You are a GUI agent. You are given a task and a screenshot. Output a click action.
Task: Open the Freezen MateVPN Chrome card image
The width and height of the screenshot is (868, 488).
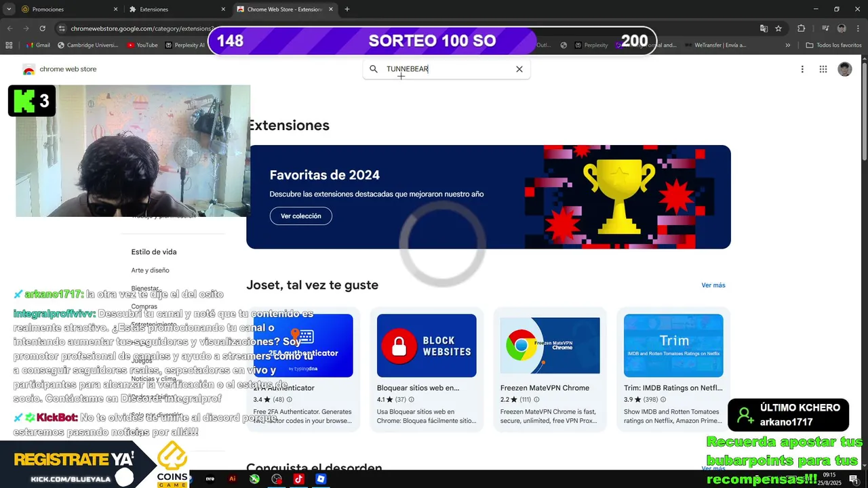pyautogui.click(x=550, y=346)
